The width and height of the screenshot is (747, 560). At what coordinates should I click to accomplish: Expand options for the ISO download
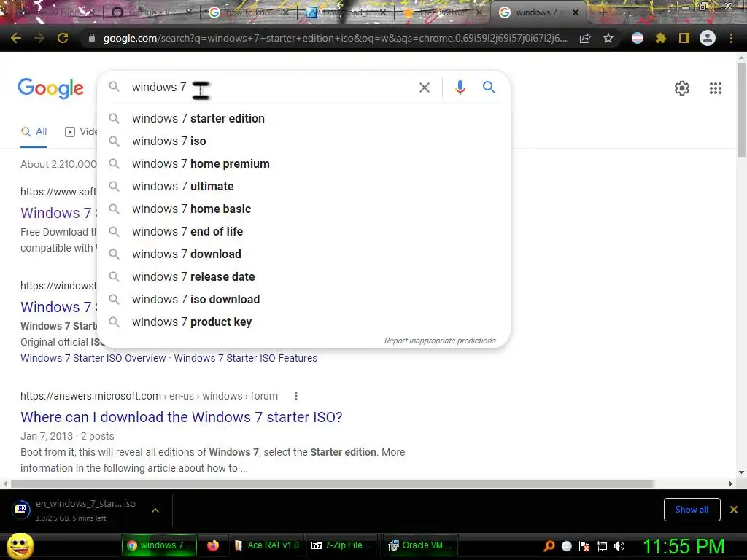(x=155, y=510)
